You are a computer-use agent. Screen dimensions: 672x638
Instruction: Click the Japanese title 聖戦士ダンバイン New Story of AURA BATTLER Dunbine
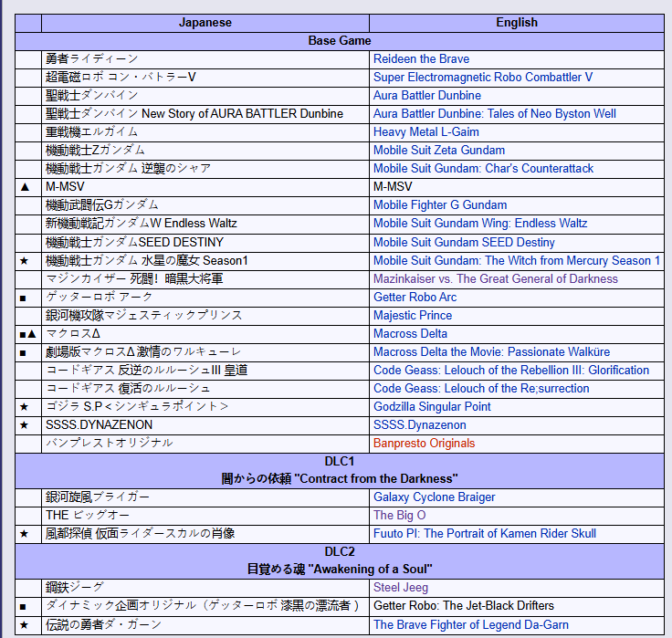point(194,114)
